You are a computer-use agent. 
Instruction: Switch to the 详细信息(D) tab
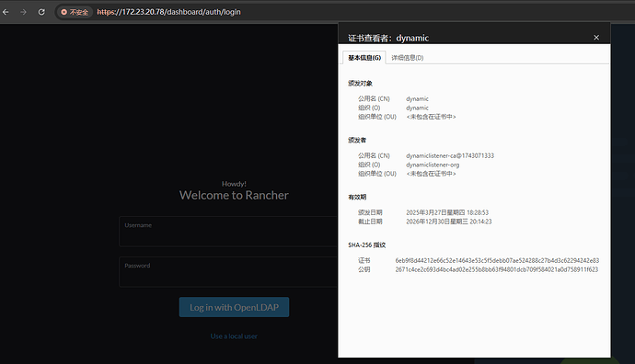(x=408, y=58)
